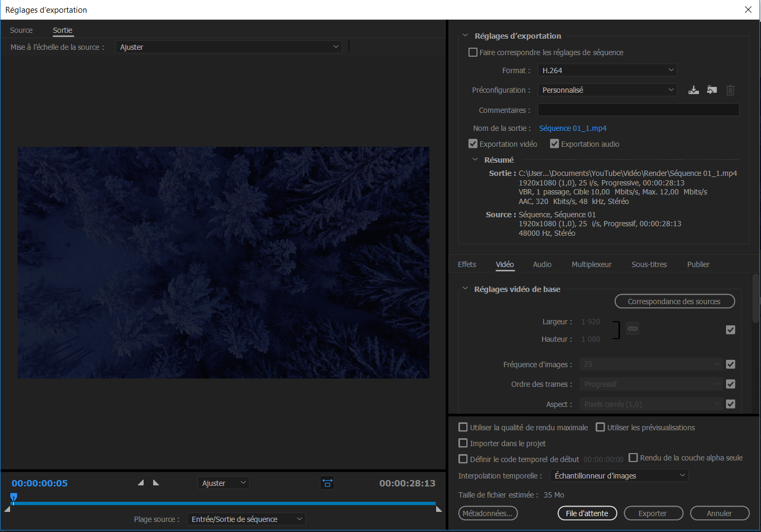This screenshot has width=761, height=532.
Task: Click the Métadonnées button
Action: pos(488,513)
